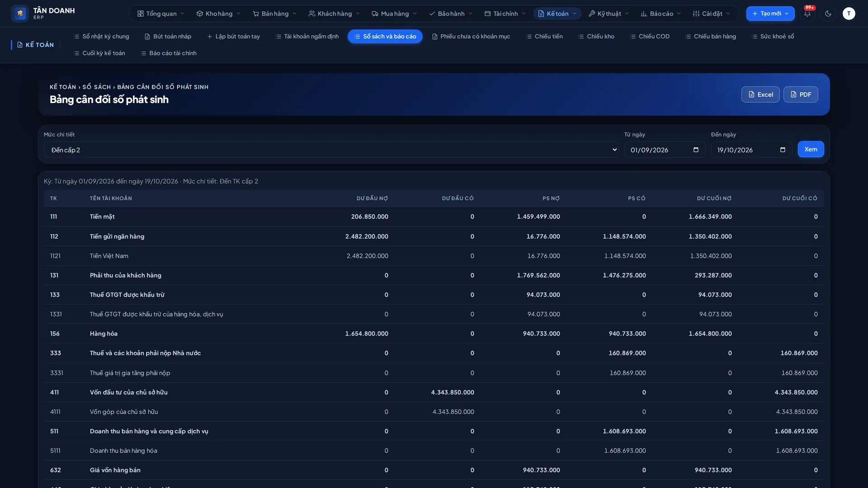Open the Kế toán menu
The image size is (868, 488).
[x=557, y=14]
